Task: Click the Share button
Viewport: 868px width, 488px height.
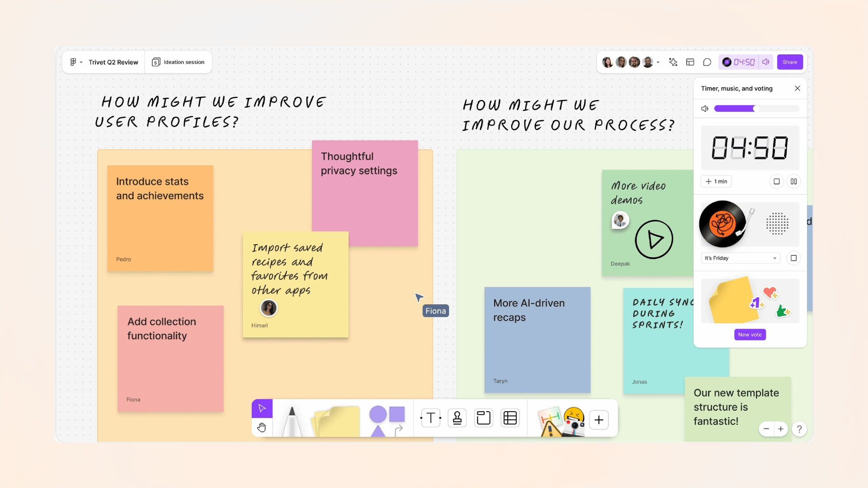Action: pos(790,62)
